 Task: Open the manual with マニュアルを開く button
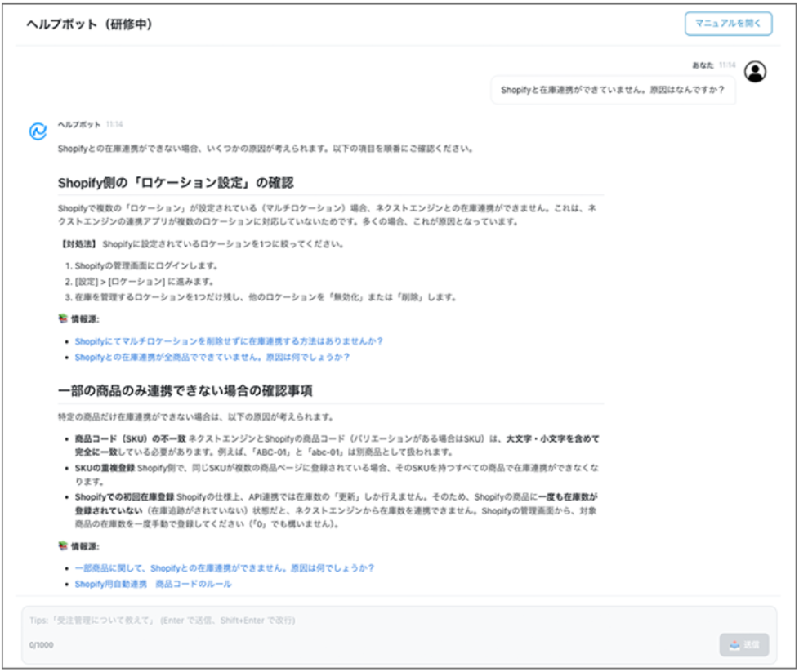click(728, 24)
